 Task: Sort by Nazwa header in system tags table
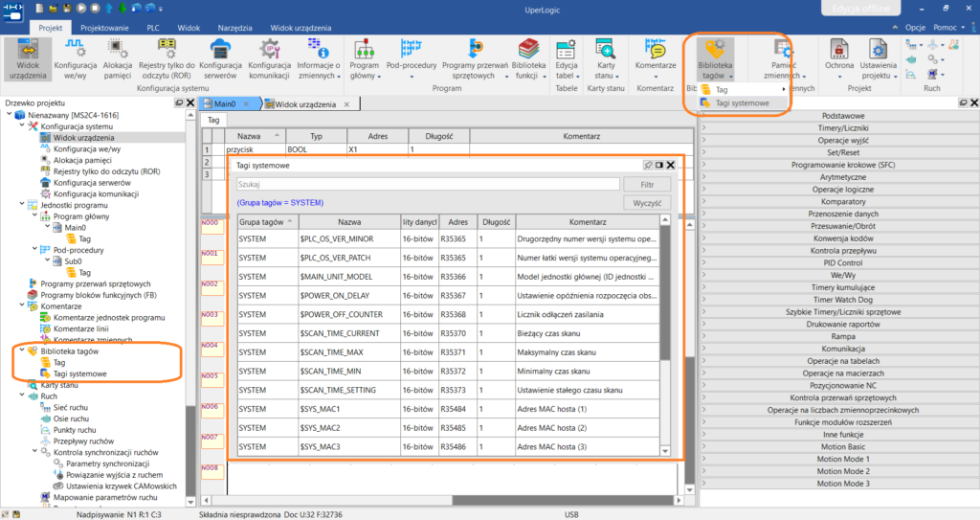pyautogui.click(x=349, y=222)
